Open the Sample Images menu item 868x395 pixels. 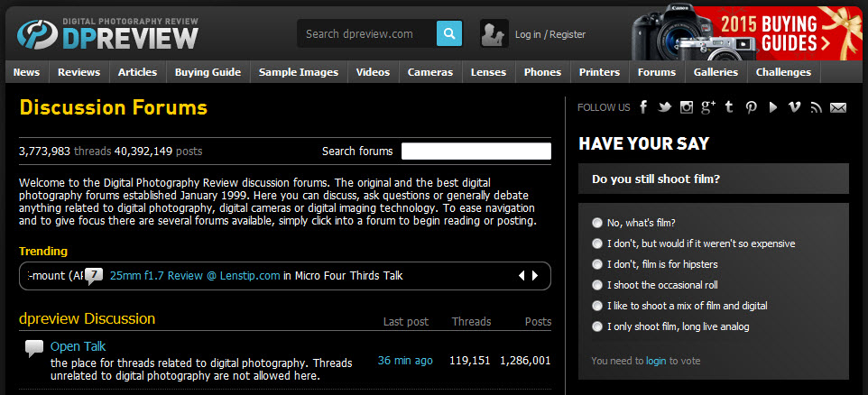click(299, 72)
